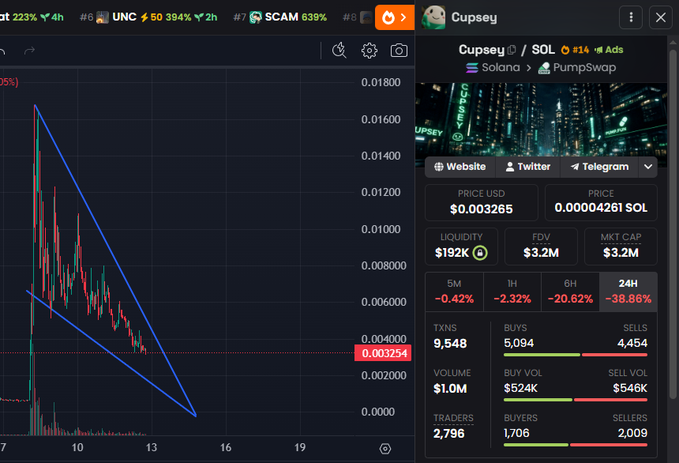Click the orange trending fire button
679x463 pixels.
point(394,17)
